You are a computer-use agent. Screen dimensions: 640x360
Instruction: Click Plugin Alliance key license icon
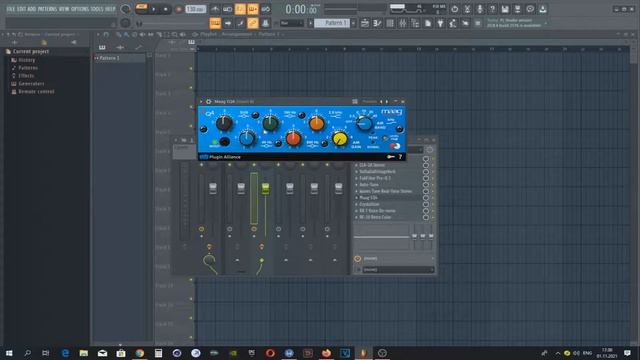(391, 157)
